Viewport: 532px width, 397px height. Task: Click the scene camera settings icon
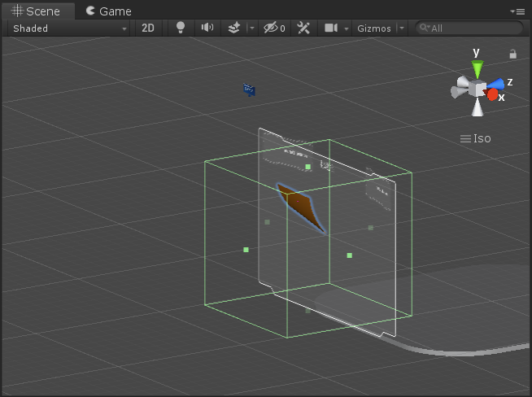[331, 28]
